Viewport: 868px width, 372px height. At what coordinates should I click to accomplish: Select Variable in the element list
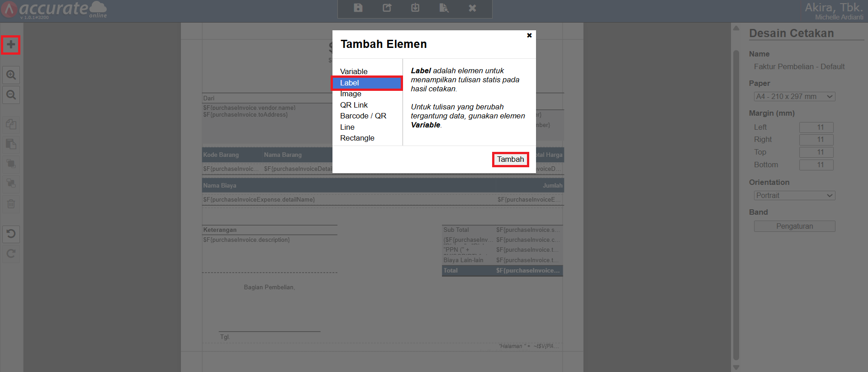pyautogui.click(x=354, y=71)
